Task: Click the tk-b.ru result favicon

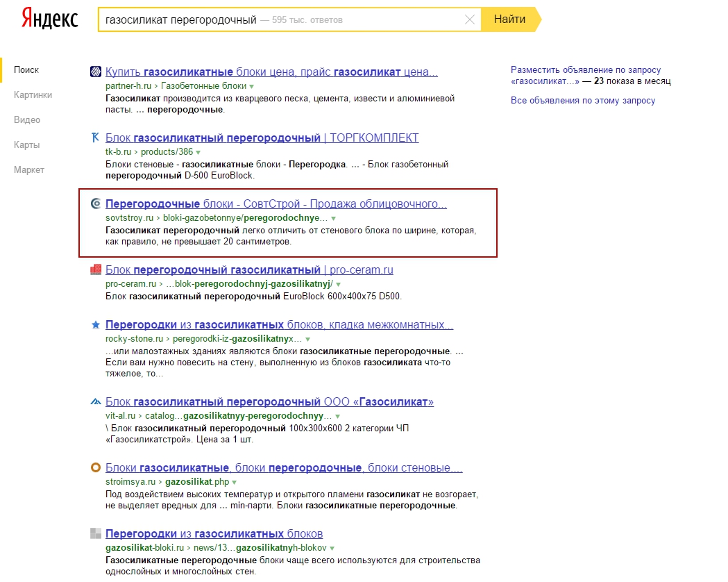Action: point(96,138)
